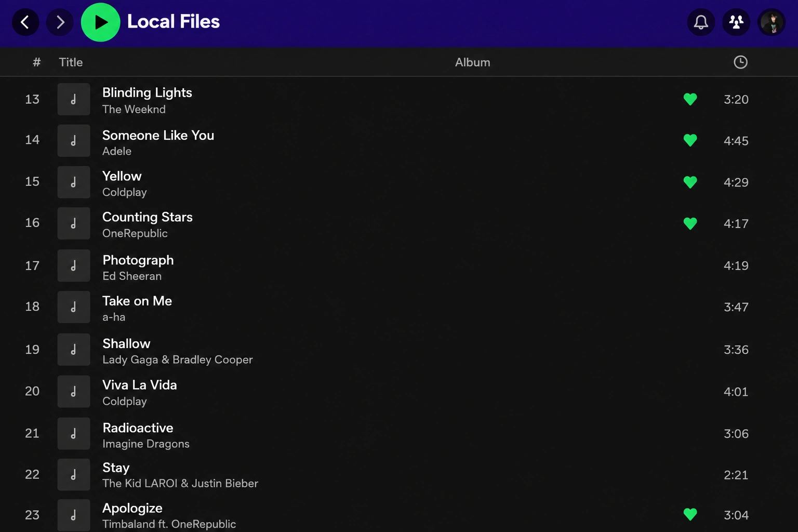The image size is (798, 532).
Task: Click Viva La Vida note thumbnail
Action: pos(74,392)
